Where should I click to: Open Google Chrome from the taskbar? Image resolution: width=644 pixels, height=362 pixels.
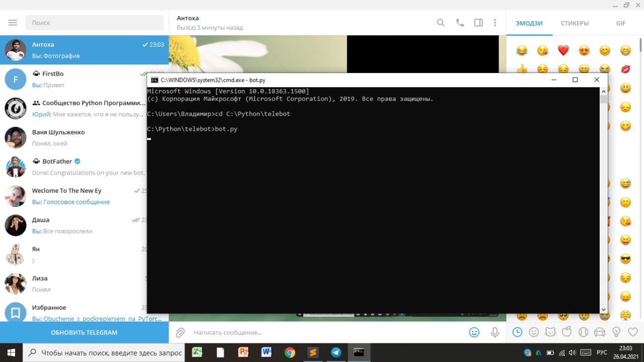pyautogui.click(x=290, y=352)
